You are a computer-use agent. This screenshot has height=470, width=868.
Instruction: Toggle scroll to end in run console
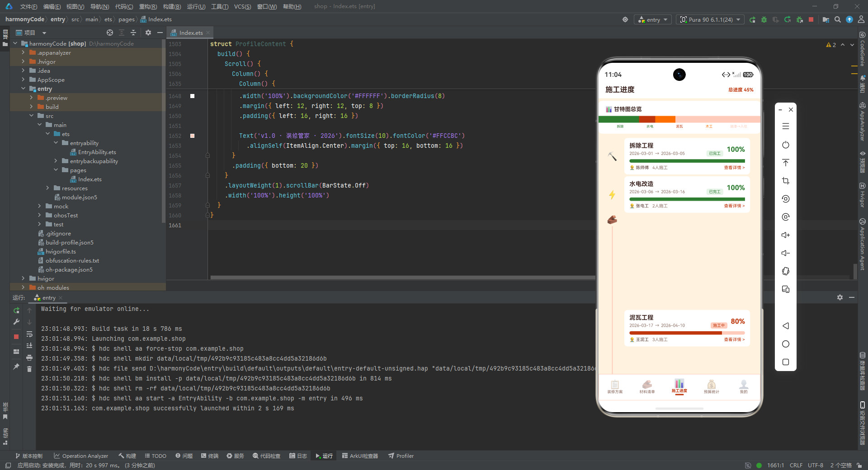29,346
